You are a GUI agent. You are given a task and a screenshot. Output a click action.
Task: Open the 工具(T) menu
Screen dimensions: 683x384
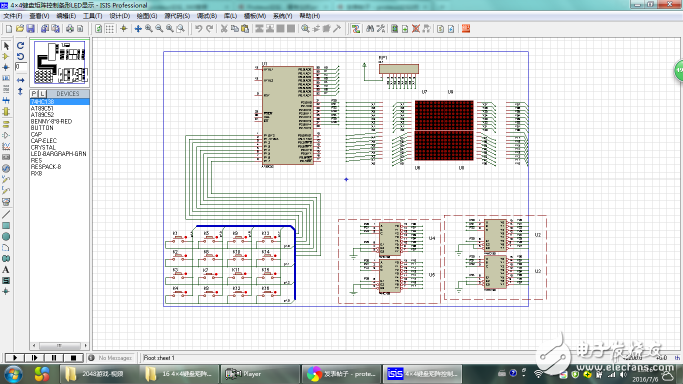[x=92, y=16]
